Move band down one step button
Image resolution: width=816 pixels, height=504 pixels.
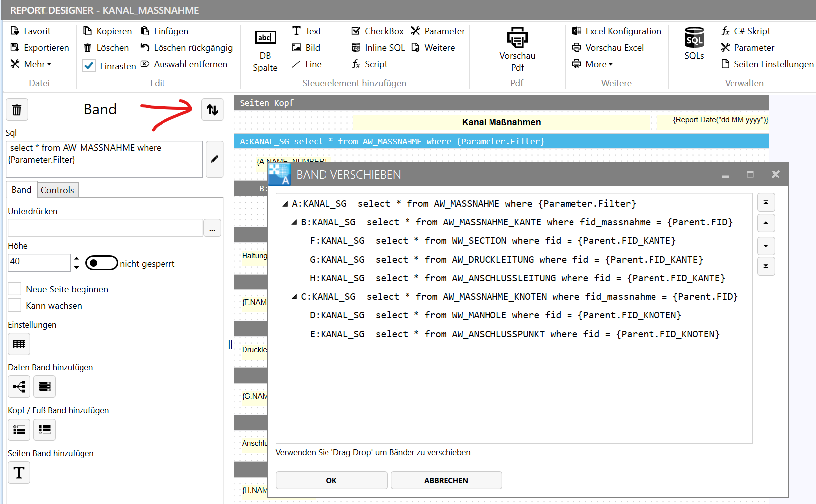[x=766, y=246]
